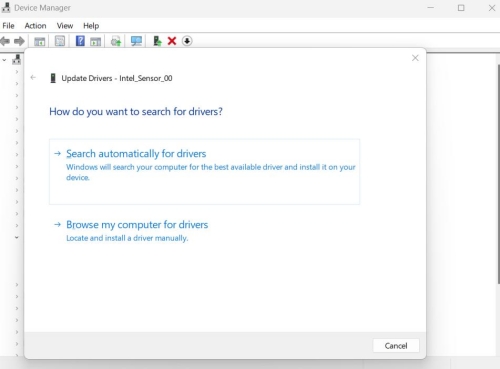500x369 pixels.
Task: Click the device icon beside Update Drivers title
Action: 53,78
